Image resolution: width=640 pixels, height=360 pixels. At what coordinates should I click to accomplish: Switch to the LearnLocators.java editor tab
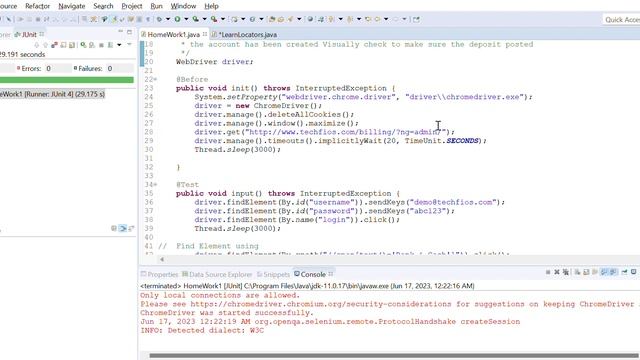pos(245,35)
